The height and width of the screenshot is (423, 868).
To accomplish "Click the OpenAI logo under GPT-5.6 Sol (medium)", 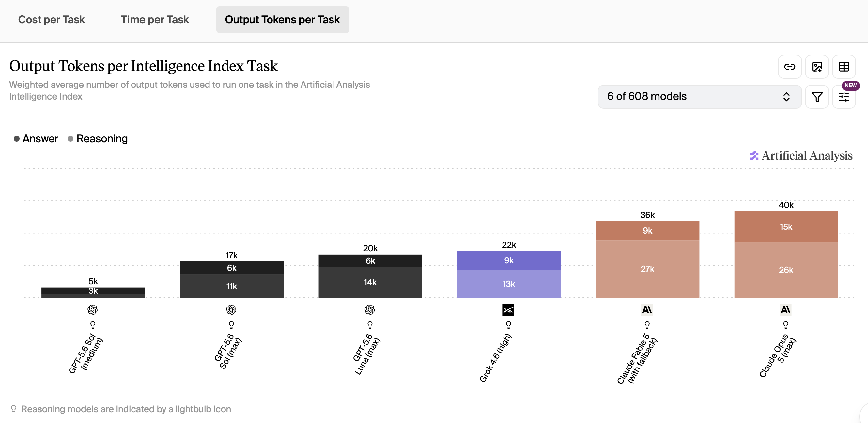I will point(93,309).
